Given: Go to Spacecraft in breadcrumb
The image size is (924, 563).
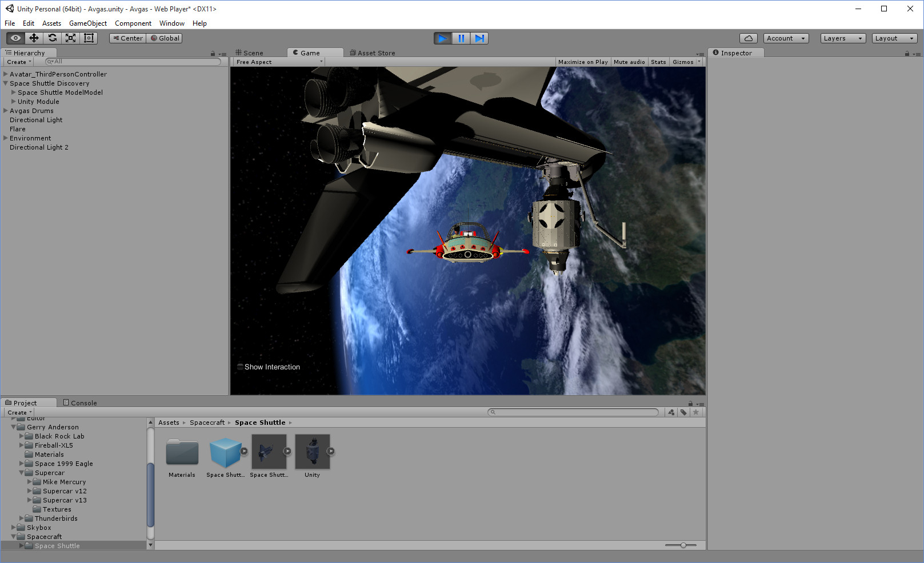Looking at the screenshot, I should point(207,423).
